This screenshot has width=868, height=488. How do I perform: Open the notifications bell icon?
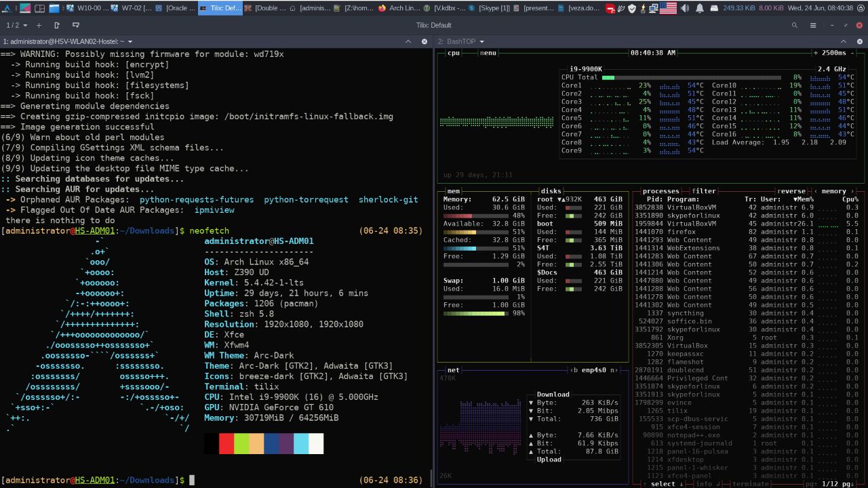[699, 8]
